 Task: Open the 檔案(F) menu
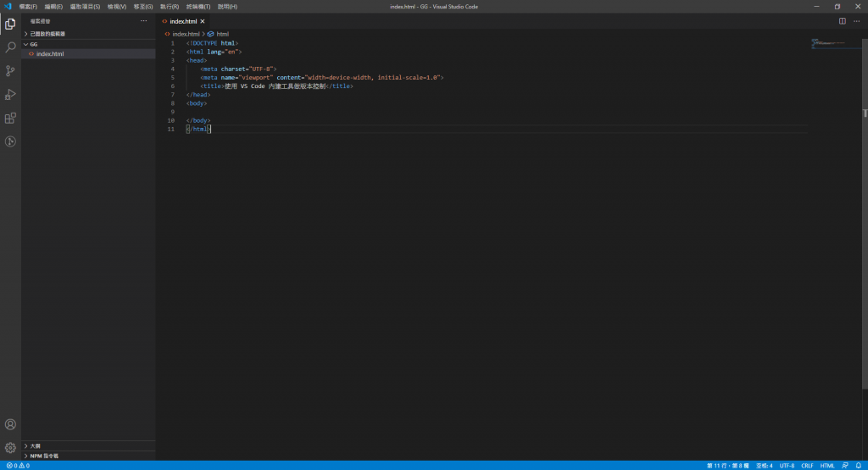coord(28,7)
